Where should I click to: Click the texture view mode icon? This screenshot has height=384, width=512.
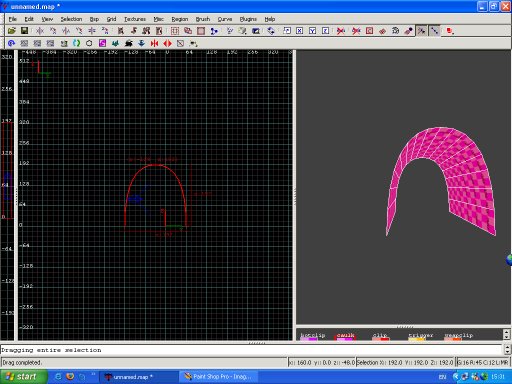point(242,31)
